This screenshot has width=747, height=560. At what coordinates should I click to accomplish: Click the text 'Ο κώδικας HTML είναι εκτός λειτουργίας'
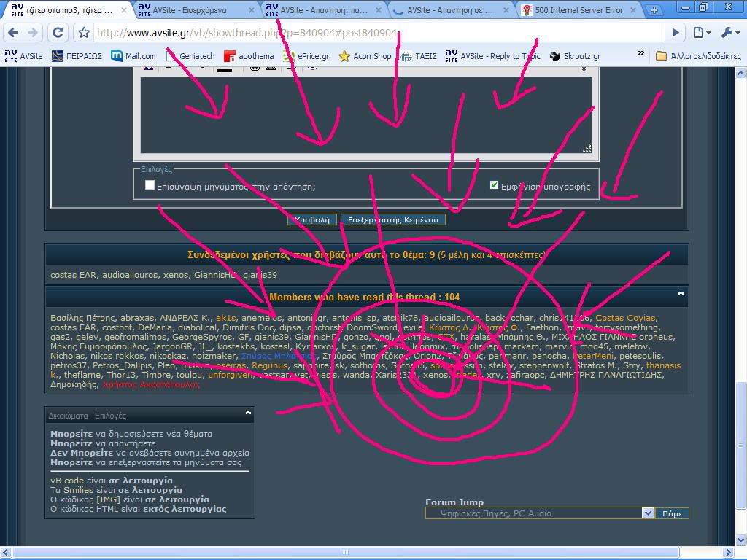[x=138, y=509]
